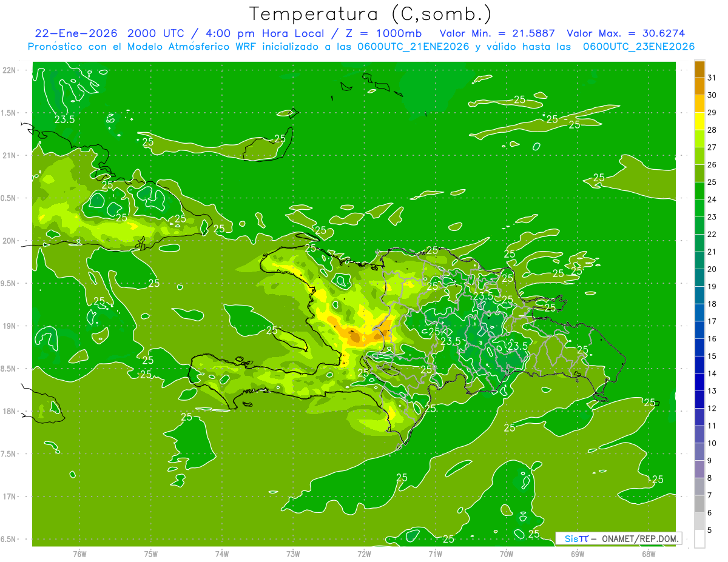Click the title "Temperatura (C,somb.)"

pos(371,14)
